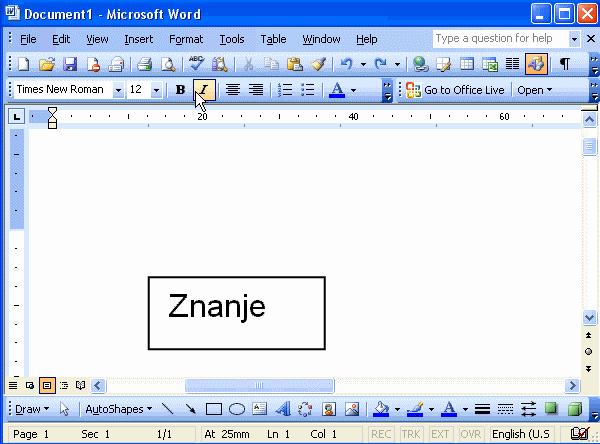Open the Tools menu
Image resolution: width=600 pixels, height=444 pixels.
[x=232, y=39]
